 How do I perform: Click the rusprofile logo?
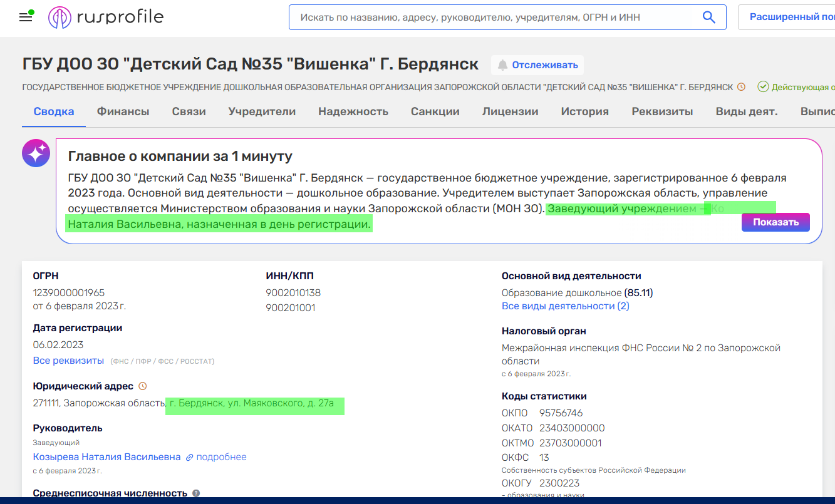pyautogui.click(x=106, y=17)
